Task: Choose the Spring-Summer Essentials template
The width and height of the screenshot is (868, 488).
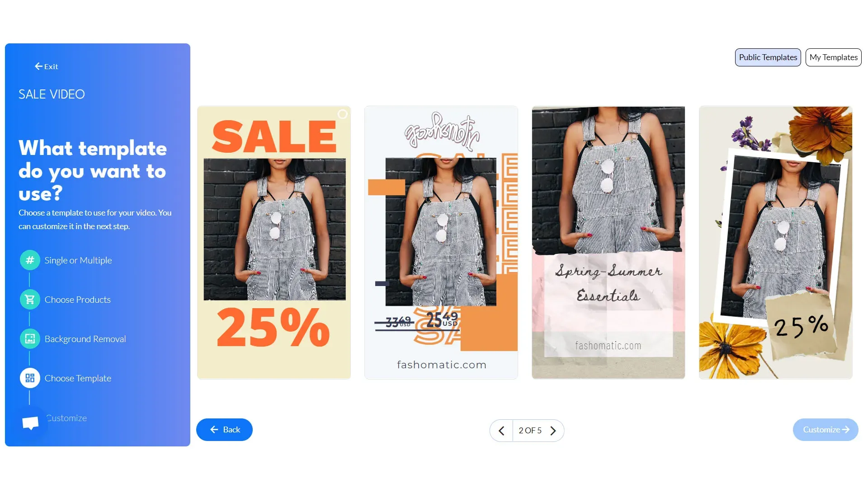Action: click(609, 243)
